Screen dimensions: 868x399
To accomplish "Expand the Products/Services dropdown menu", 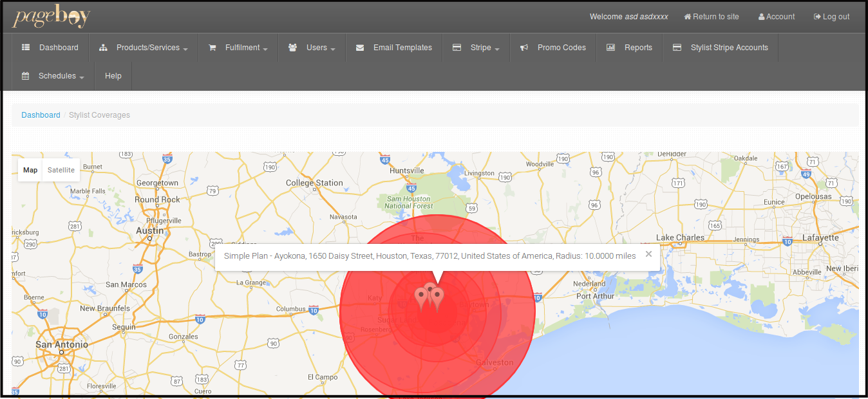I will click(x=145, y=48).
